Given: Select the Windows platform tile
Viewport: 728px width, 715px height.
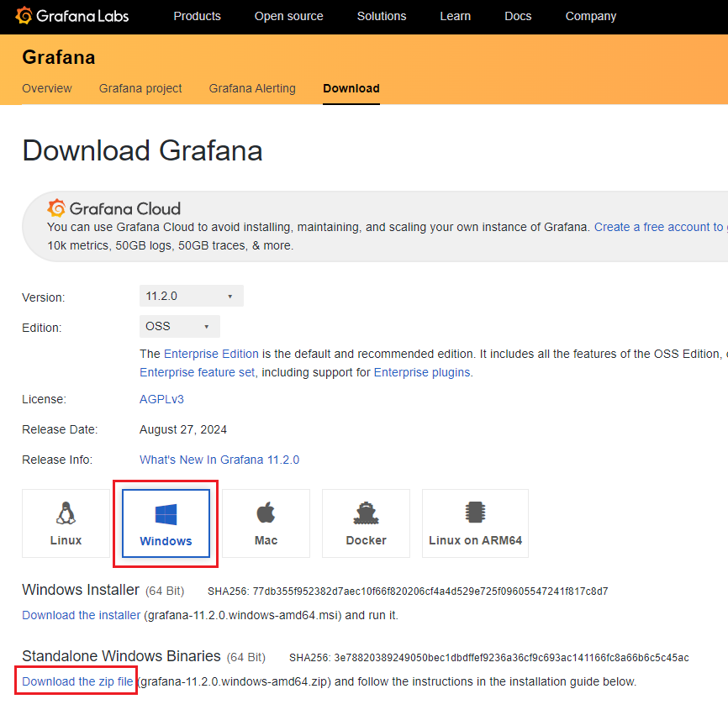Looking at the screenshot, I should (166, 523).
